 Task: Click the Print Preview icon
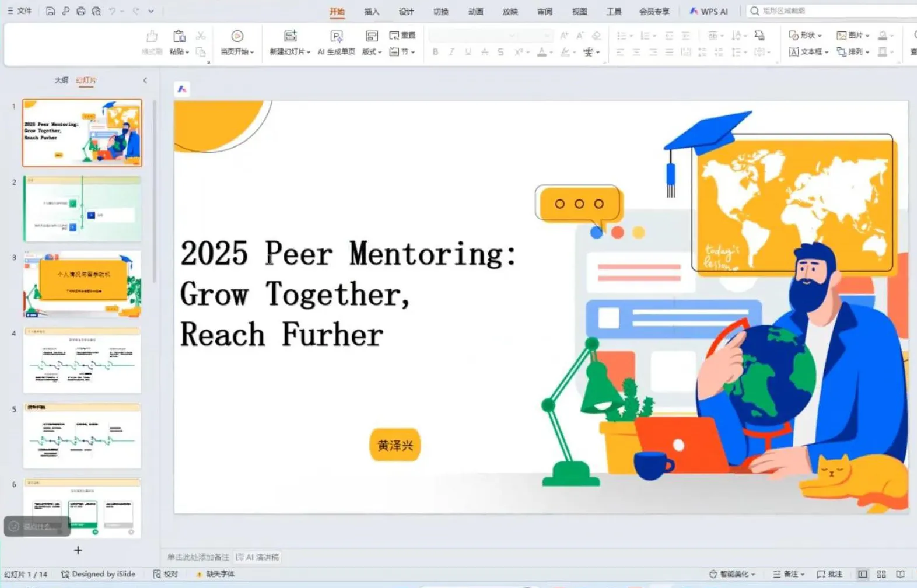tap(96, 11)
